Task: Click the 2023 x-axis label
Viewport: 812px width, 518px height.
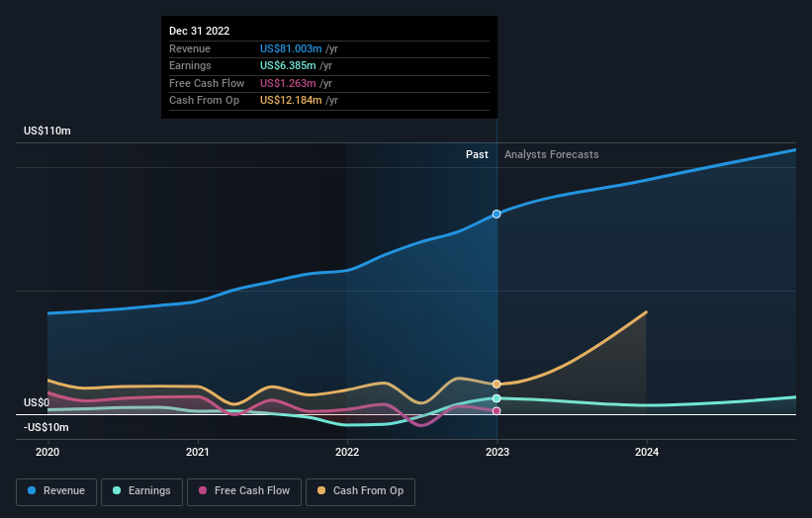Action: coord(497,453)
